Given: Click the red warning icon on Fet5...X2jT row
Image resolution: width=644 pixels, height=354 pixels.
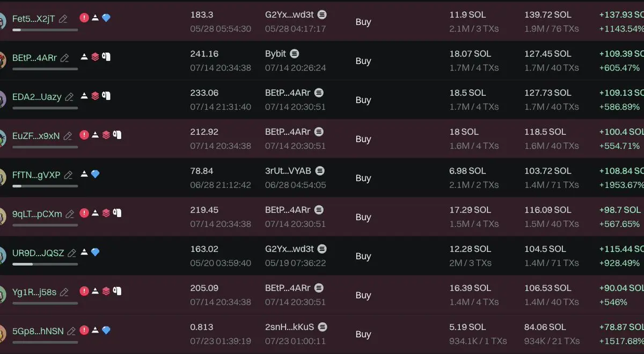Looking at the screenshot, I should [84, 18].
